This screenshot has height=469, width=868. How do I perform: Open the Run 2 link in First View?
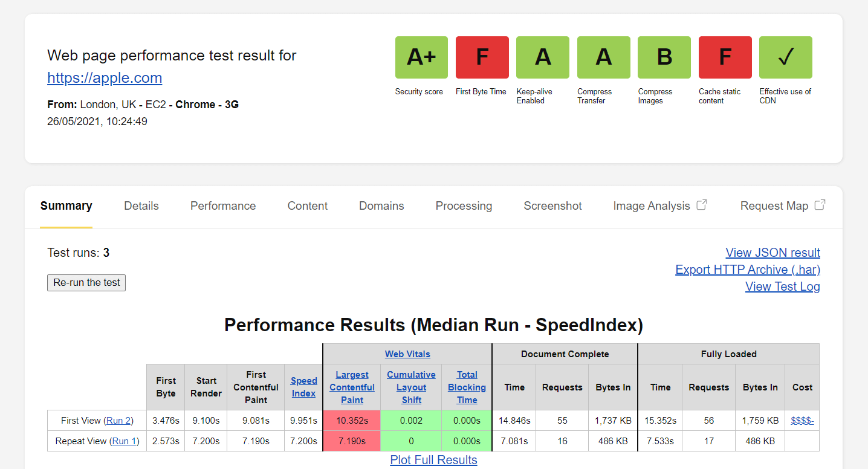[119, 420]
